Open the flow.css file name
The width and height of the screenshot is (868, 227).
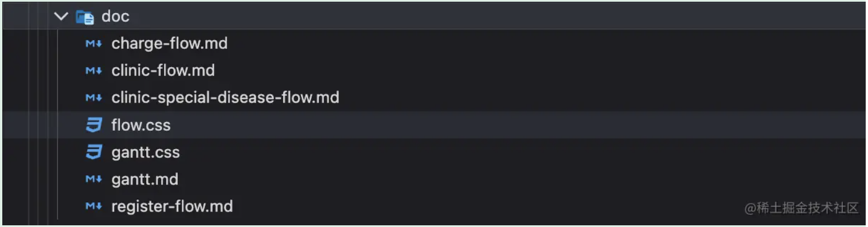tap(140, 125)
